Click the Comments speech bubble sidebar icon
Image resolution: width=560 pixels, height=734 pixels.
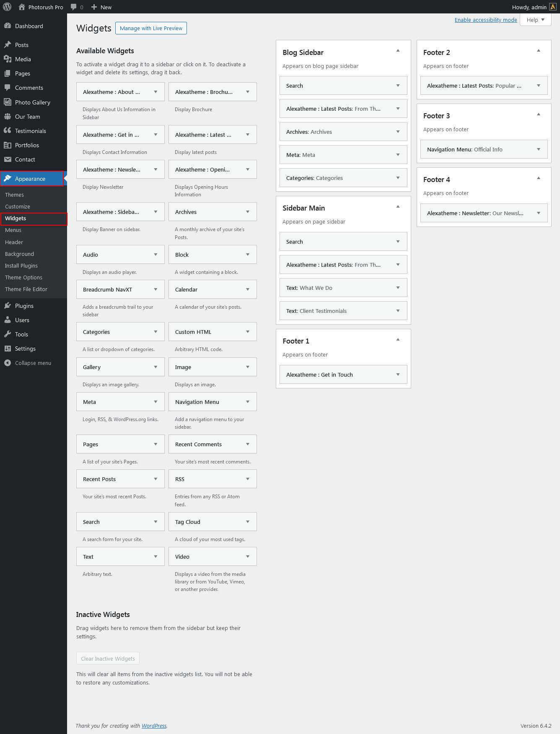pos(8,87)
